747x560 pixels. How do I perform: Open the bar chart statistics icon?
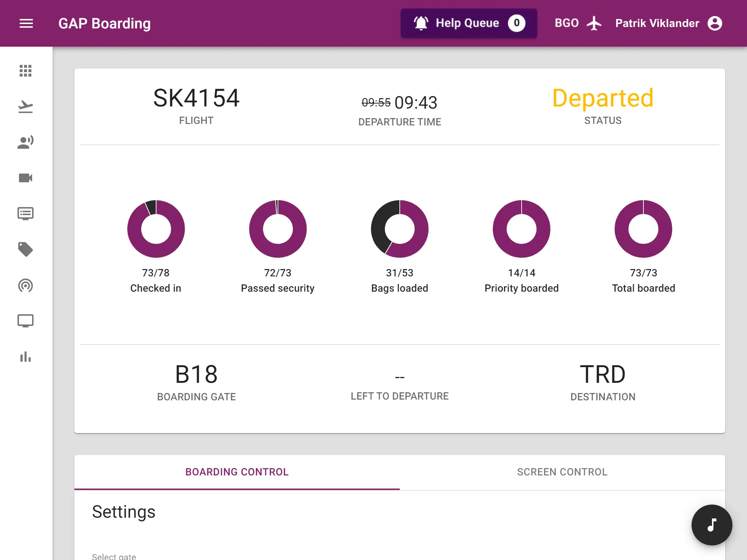tap(26, 357)
